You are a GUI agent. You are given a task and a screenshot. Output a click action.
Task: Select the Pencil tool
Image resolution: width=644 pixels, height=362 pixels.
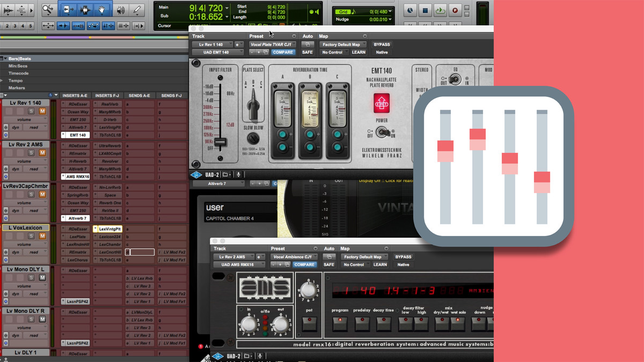tap(137, 10)
